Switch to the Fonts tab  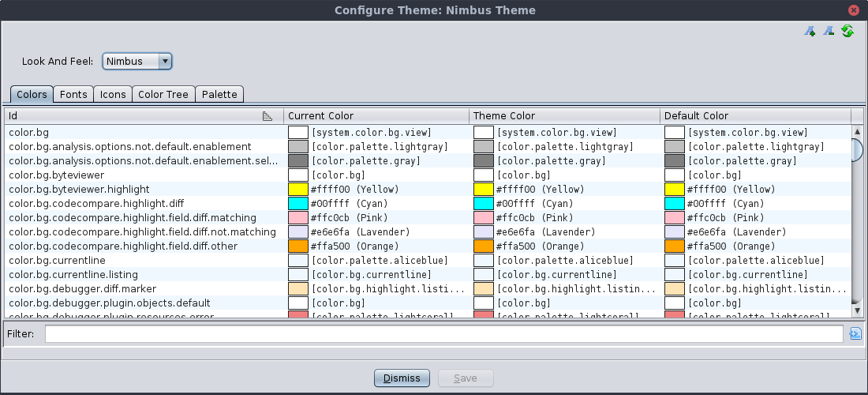73,94
